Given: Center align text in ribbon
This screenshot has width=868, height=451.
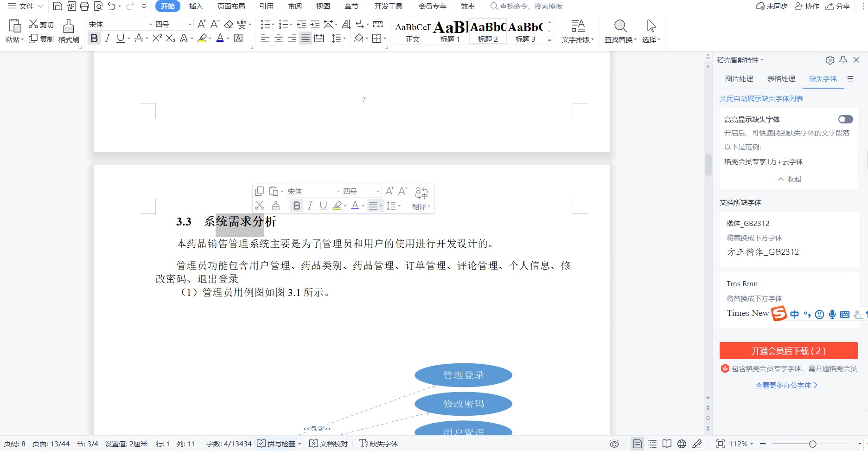Looking at the screenshot, I should (x=279, y=39).
